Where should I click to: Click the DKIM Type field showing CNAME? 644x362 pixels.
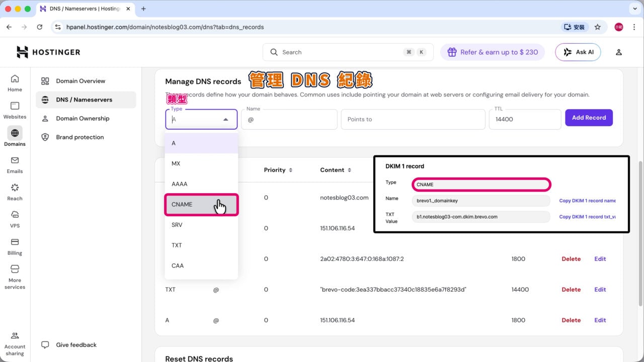pyautogui.click(x=481, y=185)
